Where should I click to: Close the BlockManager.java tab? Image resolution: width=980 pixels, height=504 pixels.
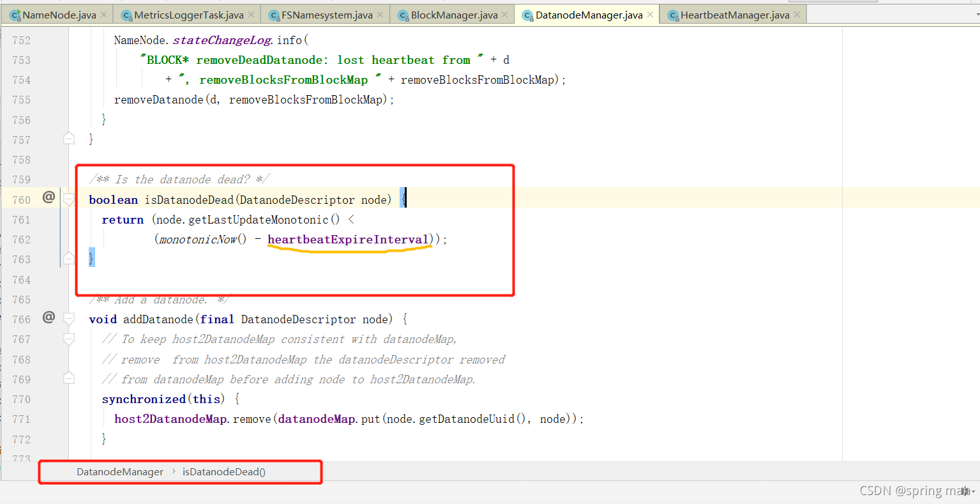tap(505, 15)
